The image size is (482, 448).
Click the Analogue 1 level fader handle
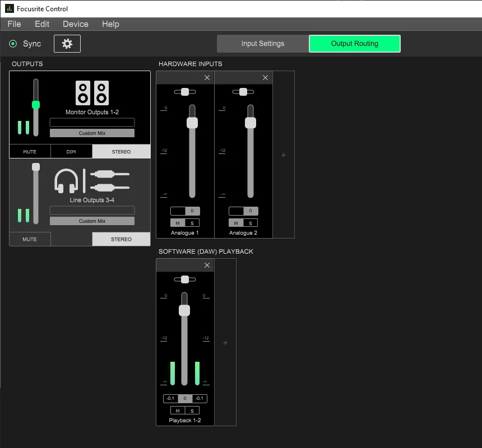coord(192,123)
